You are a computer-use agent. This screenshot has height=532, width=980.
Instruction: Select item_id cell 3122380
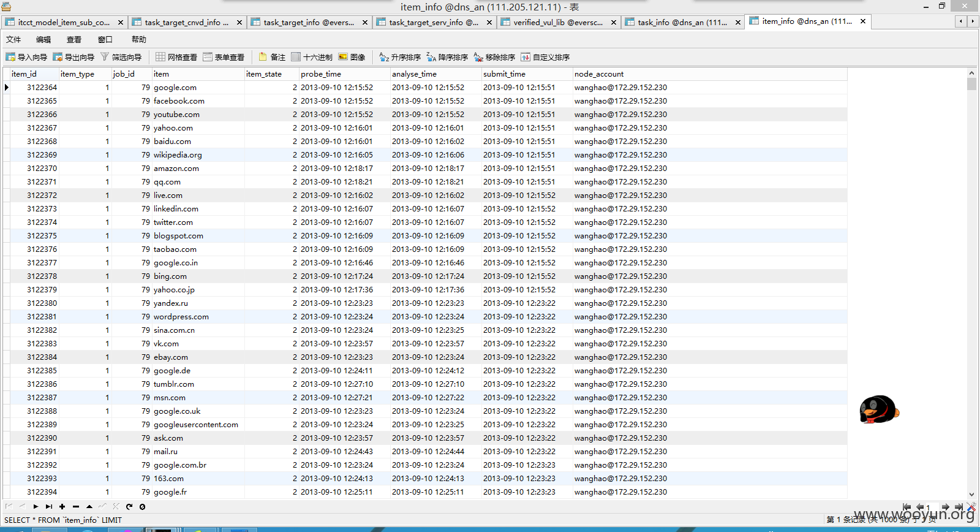coord(34,303)
